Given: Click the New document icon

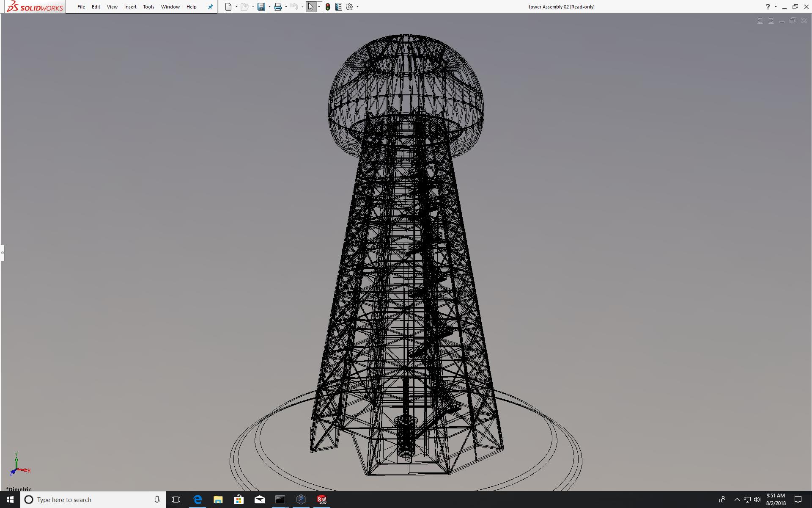Looking at the screenshot, I should [228, 7].
